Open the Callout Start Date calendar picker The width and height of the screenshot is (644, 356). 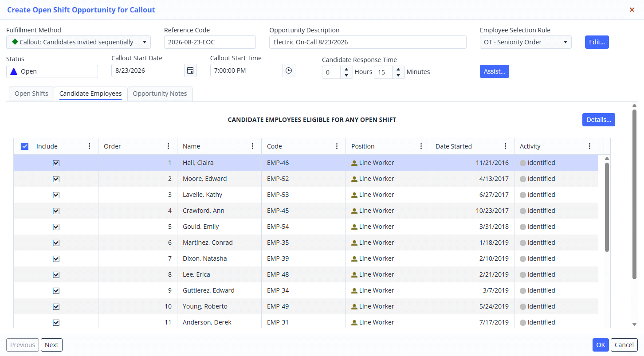(x=190, y=70)
